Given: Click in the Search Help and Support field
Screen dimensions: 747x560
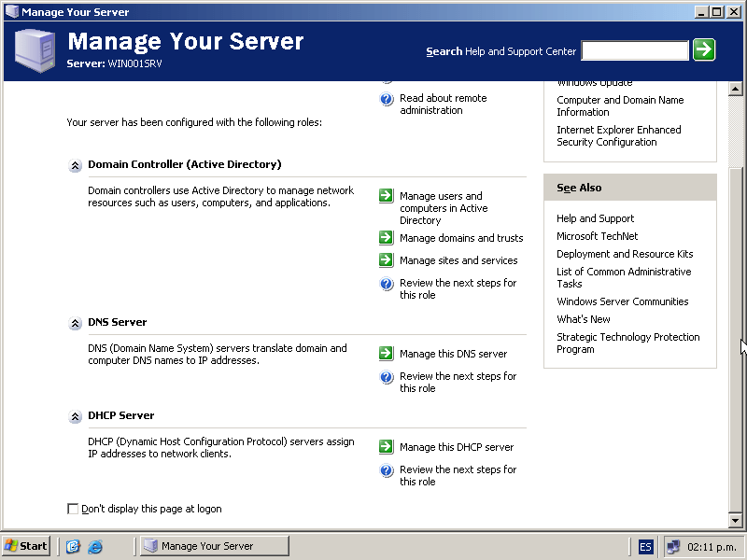Looking at the screenshot, I should point(634,50).
